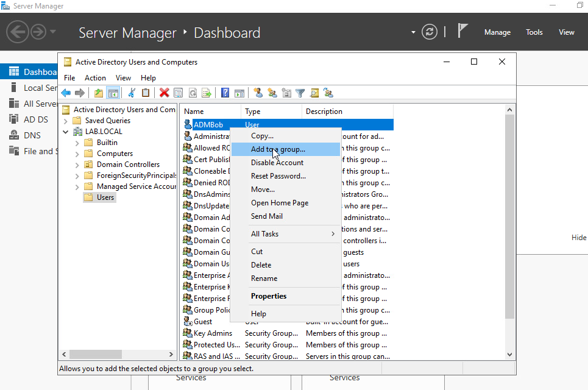Choose Add to a group from context menu
Viewport: 588px width, 390px height.
pyautogui.click(x=286, y=149)
